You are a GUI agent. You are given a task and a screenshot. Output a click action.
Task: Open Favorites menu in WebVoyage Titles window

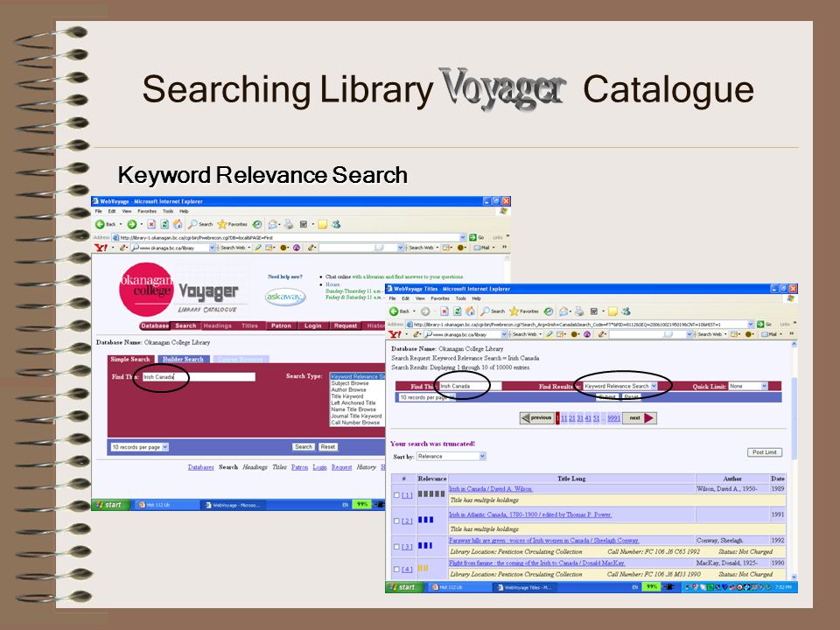pos(440,298)
